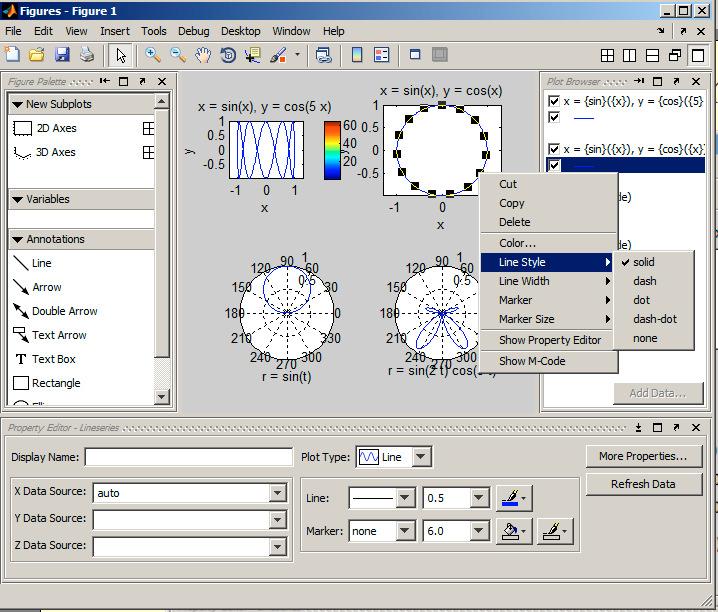Image resolution: width=718 pixels, height=612 pixels.
Task: Add a grid of 3D Axes subplots
Action: pos(148,152)
